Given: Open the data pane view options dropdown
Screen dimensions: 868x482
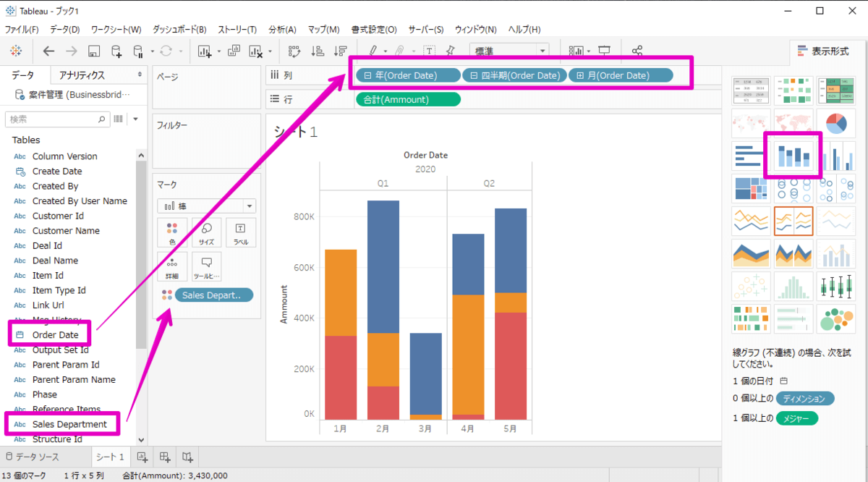Looking at the screenshot, I should coord(135,119).
